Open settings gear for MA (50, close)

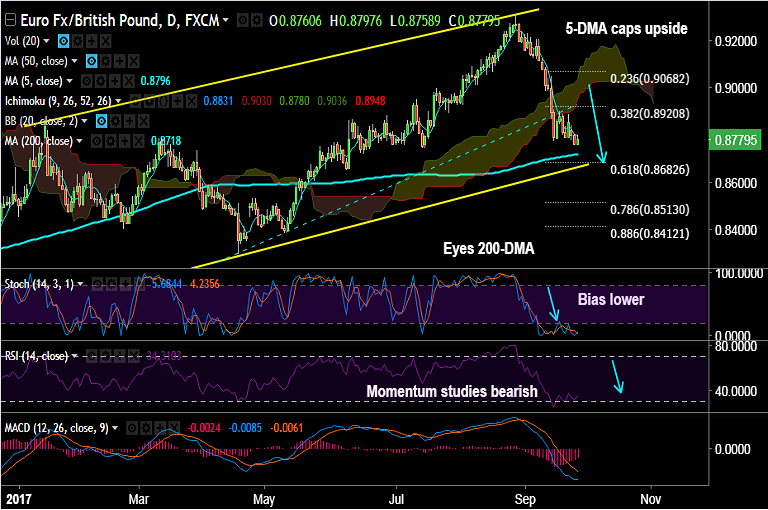pos(106,61)
